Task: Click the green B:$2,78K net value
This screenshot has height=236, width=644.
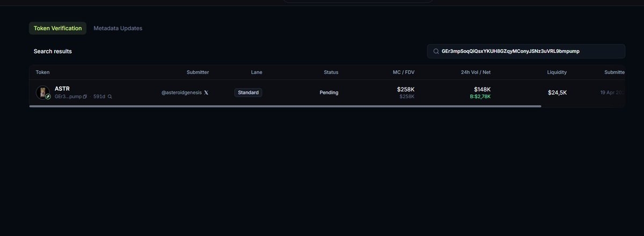Action: (479, 97)
